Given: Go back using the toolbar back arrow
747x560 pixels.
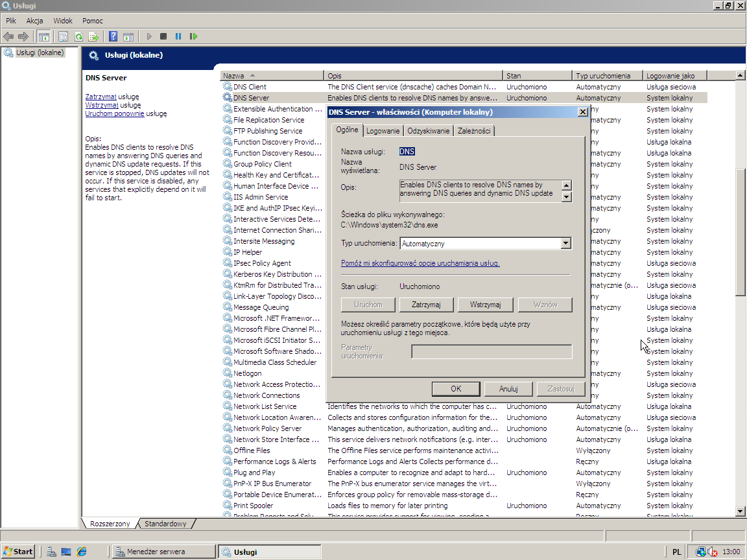Looking at the screenshot, I should [x=8, y=36].
